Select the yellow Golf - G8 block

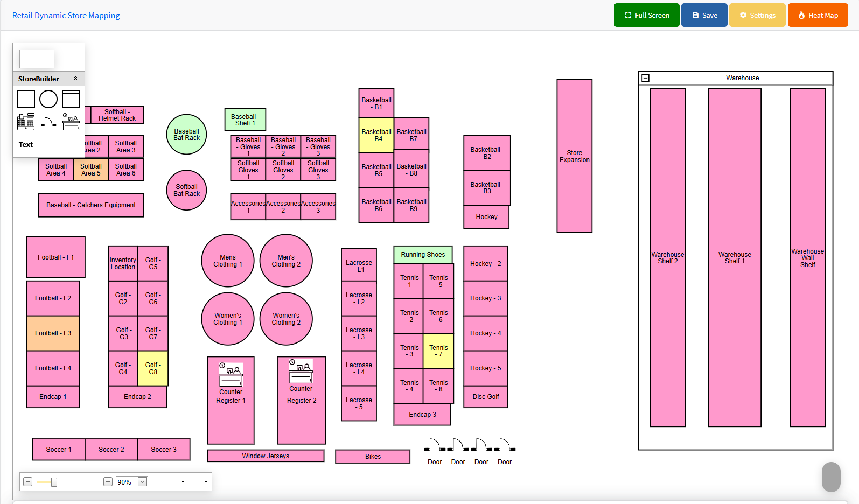tap(153, 368)
